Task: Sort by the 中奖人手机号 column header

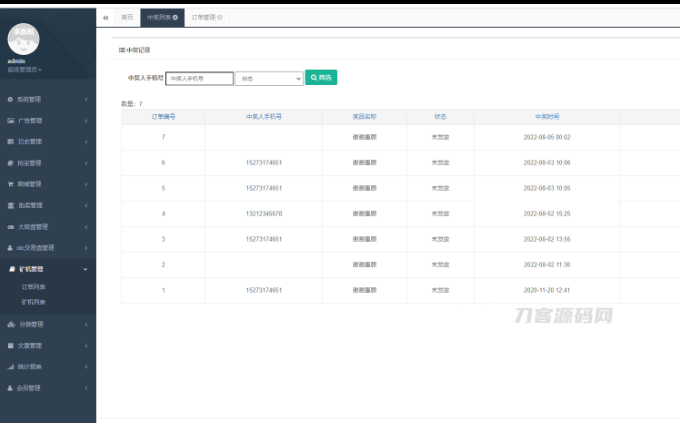Action: pos(264,117)
